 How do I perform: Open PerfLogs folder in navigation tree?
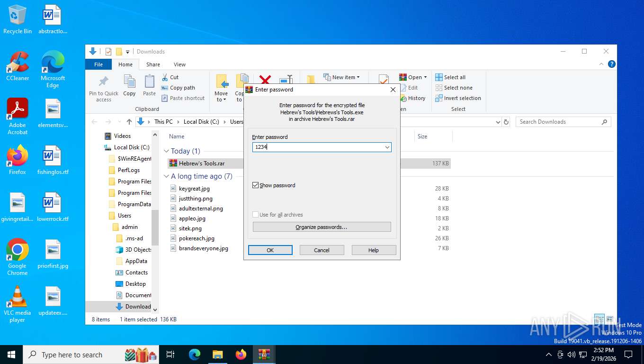coord(129,170)
